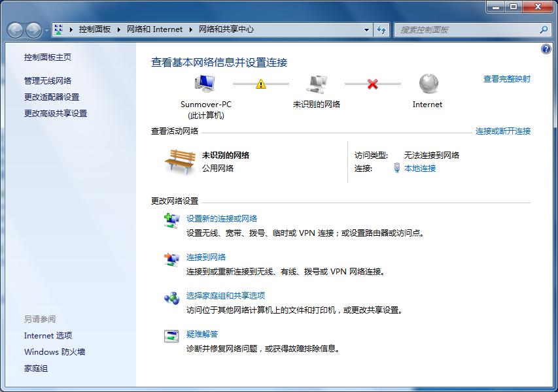Click the 未识别的的网络 bold network name
The width and height of the screenshot is (558, 392).
[226, 155]
